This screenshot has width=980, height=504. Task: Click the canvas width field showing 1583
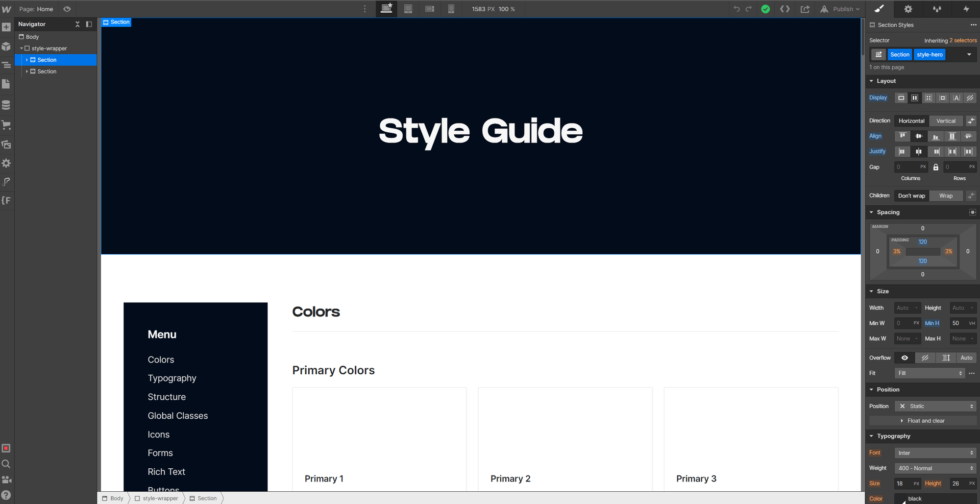478,9
